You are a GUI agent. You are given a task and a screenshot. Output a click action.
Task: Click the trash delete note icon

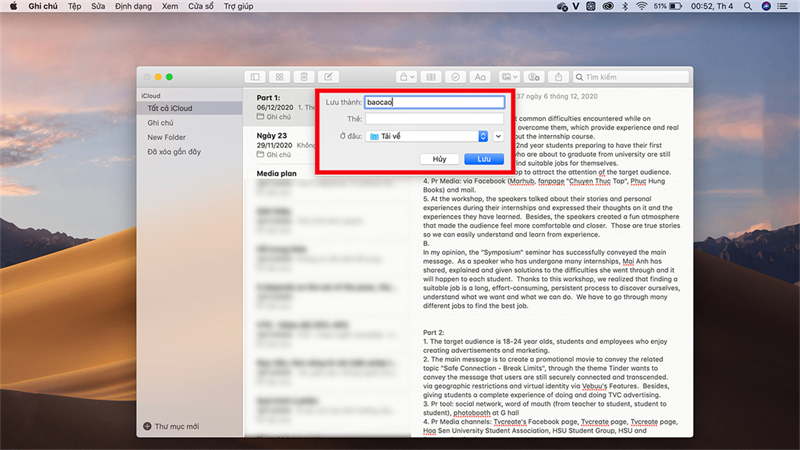303,76
